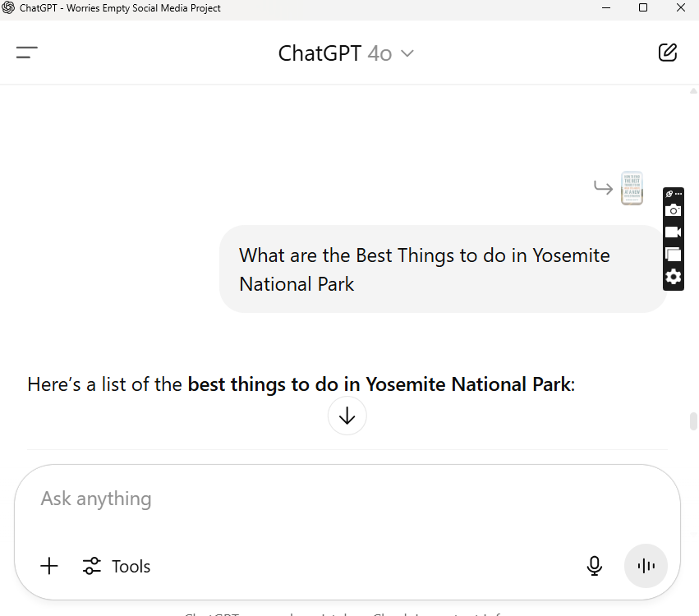Click the video record icon in overlay

(674, 232)
